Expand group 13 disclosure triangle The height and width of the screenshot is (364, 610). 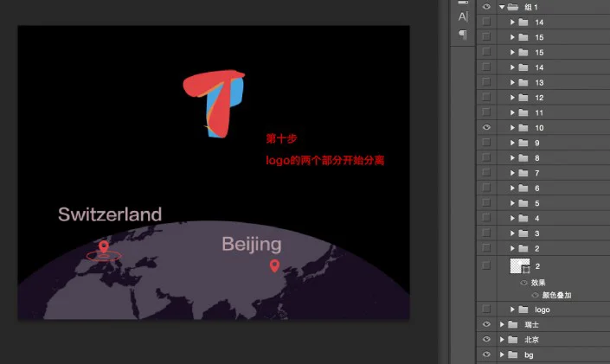(512, 82)
